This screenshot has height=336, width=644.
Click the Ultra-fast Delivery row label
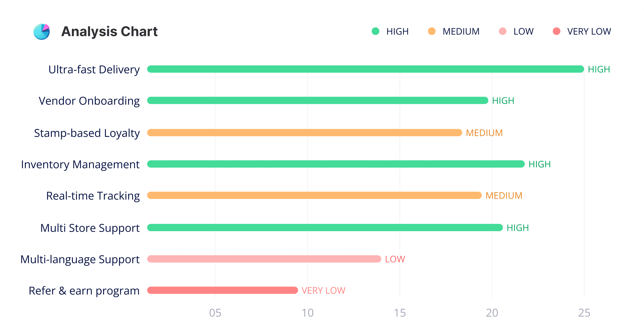(94, 69)
